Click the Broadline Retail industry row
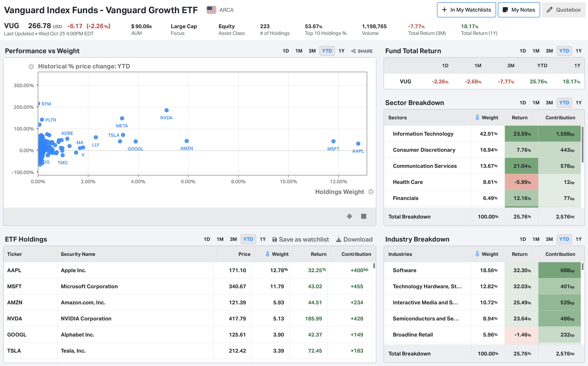The height and width of the screenshot is (366, 588). coord(482,334)
